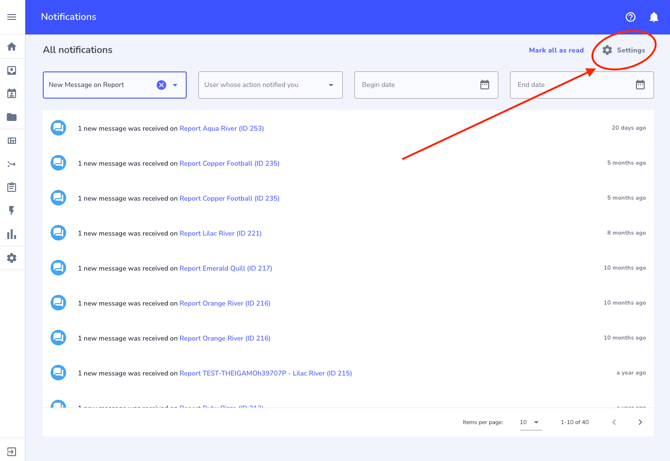Click the notification bell icon

point(654,17)
